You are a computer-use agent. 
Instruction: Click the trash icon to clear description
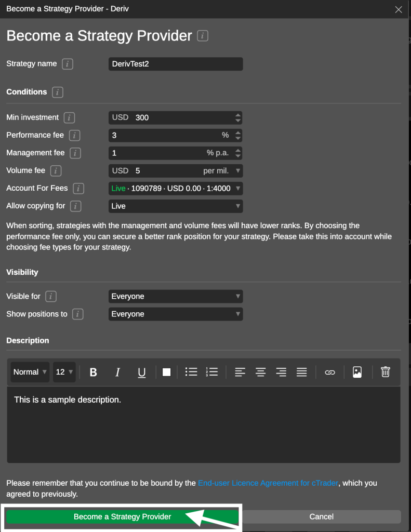[x=385, y=371]
